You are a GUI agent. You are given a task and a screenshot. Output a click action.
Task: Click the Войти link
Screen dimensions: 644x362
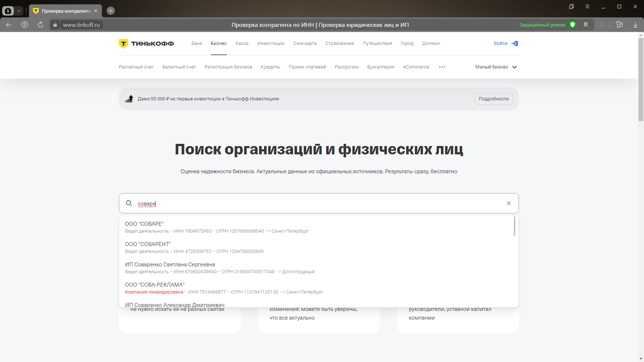[500, 43]
